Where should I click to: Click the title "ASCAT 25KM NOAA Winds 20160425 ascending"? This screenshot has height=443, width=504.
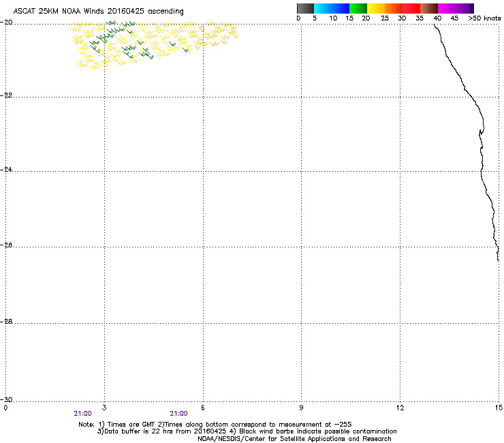98,12
